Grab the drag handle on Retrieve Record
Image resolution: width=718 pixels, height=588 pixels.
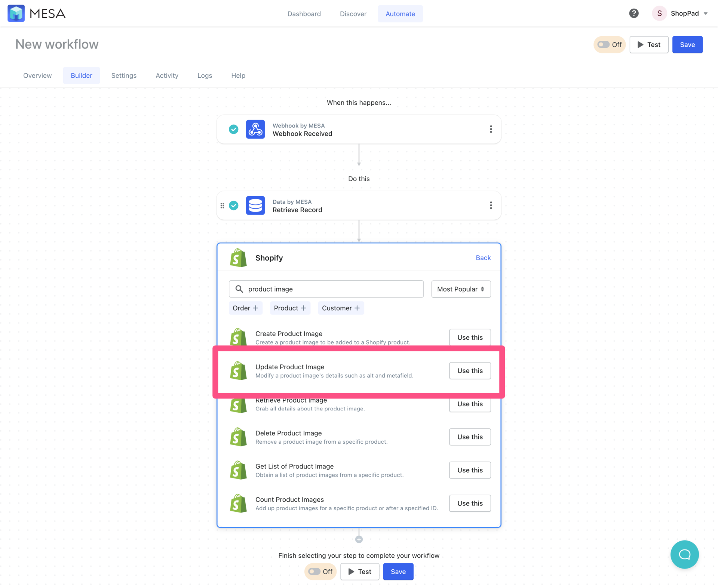tap(222, 206)
